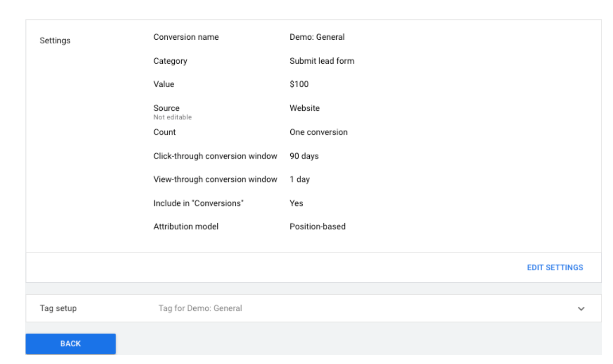Click the Not editable note under Source

pyautogui.click(x=172, y=117)
